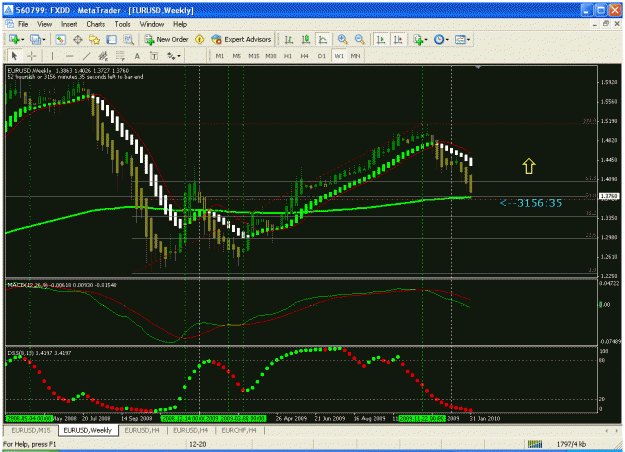Click the '31 Jan 2010' date label
The width and height of the screenshot is (625, 452).
pos(485,419)
